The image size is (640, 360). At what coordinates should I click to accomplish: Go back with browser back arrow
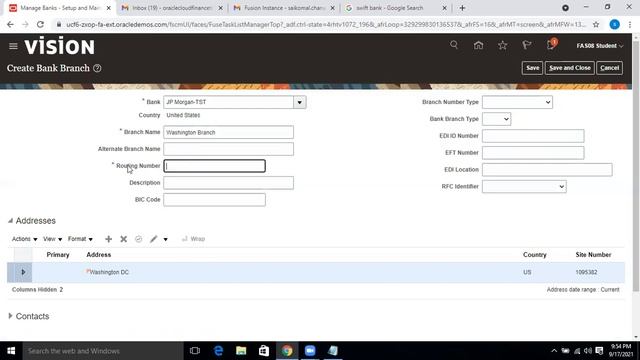[x=10, y=24]
